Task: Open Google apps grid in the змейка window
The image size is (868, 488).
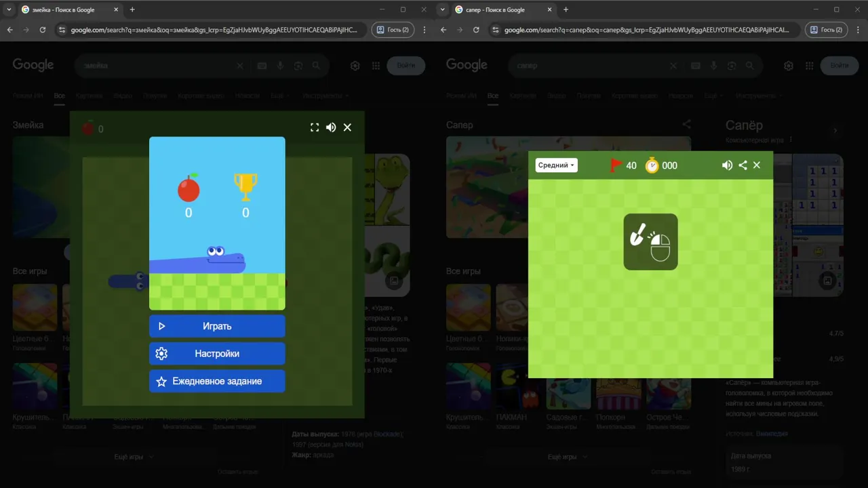Action: (x=376, y=66)
